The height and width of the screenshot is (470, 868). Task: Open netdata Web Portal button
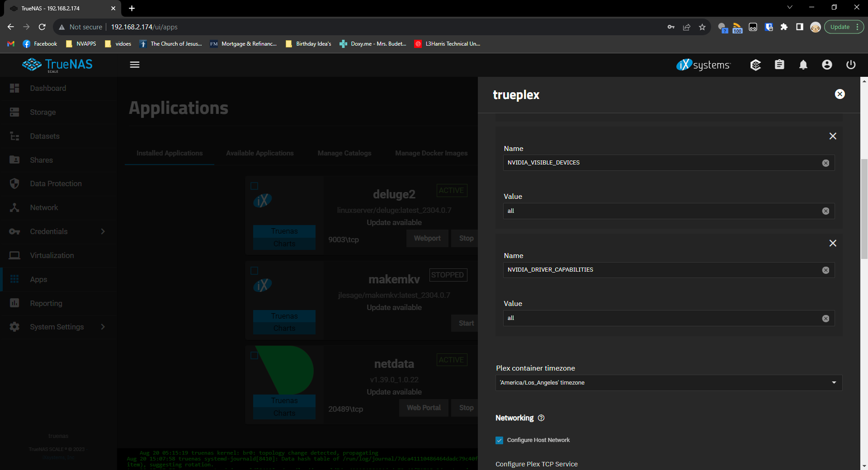(x=424, y=408)
